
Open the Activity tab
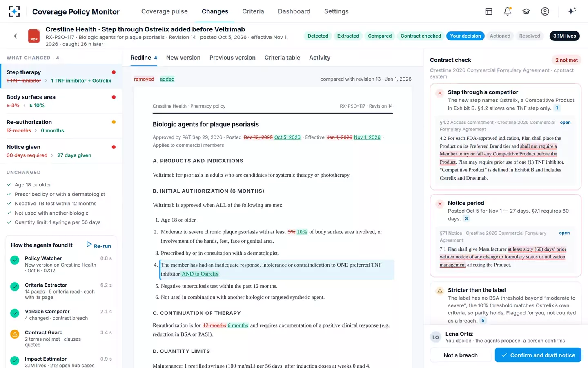[x=320, y=58]
